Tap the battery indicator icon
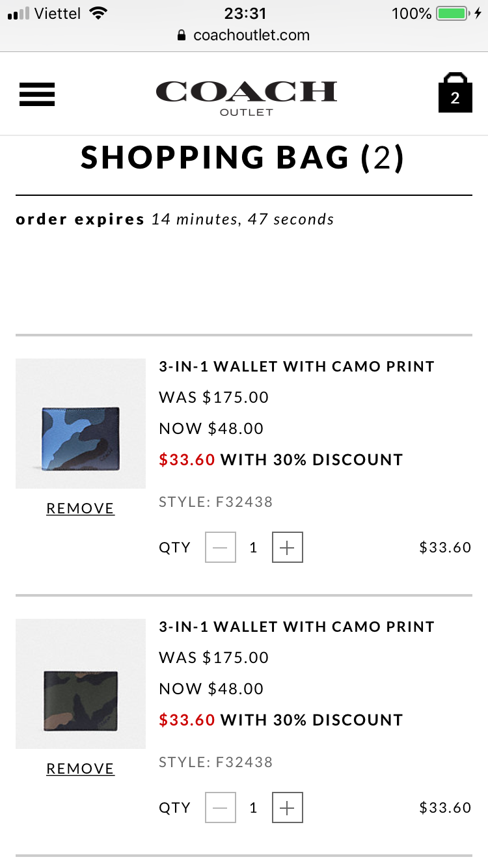This screenshot has height=868, width=488. [x=452, y=13]
